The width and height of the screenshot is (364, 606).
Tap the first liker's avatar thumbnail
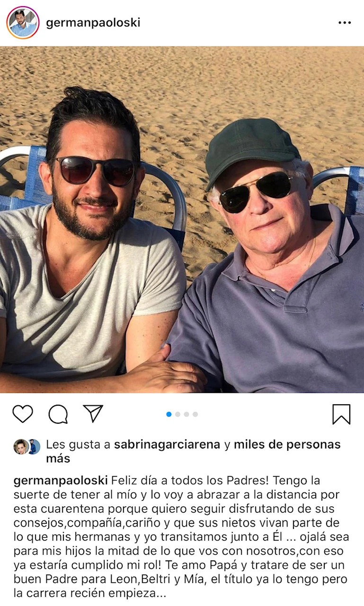[x=20, y=446]
